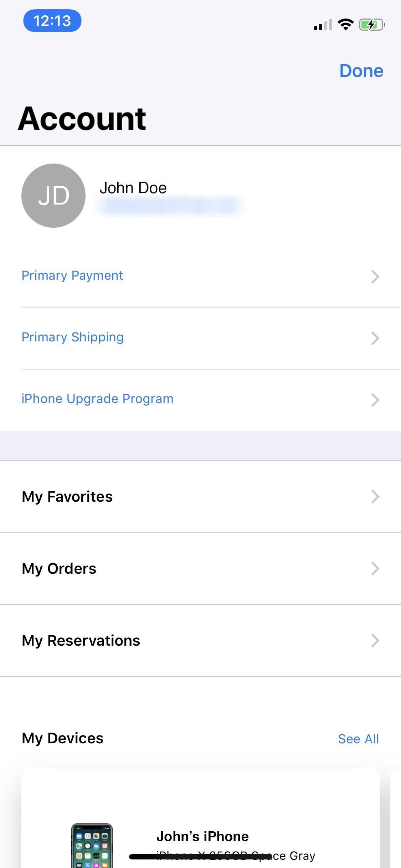The width and height of the screenshot is (401, 868).
Task: Open My Orders chevron arrow
Action: (375, 568)
